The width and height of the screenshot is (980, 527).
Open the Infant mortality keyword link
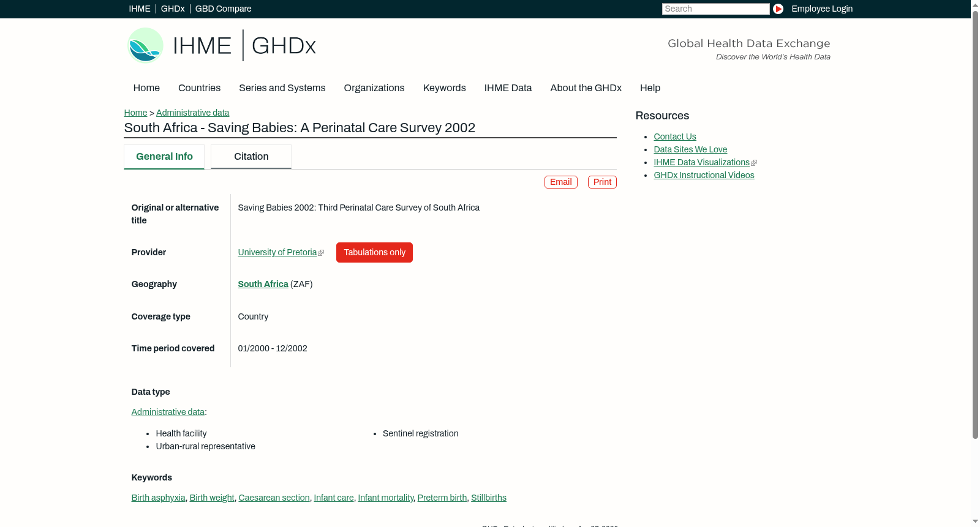pos(386,498)
